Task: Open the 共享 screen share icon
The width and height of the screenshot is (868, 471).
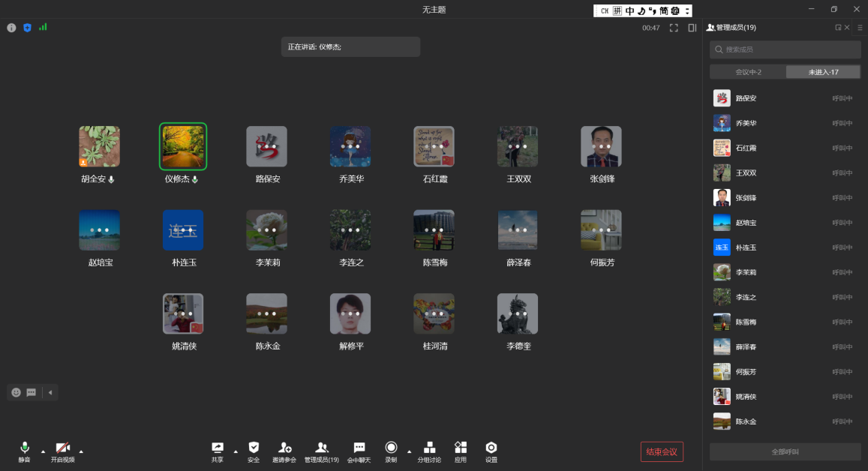Action: 218,448
